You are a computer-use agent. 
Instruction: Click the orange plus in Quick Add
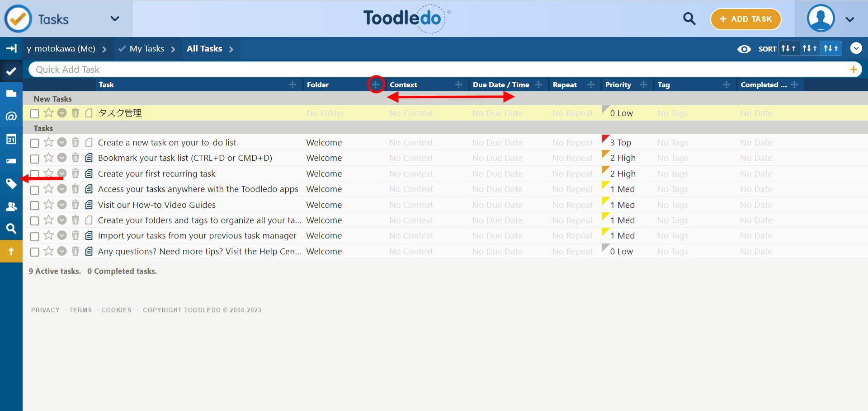click(x=854, y=70)
